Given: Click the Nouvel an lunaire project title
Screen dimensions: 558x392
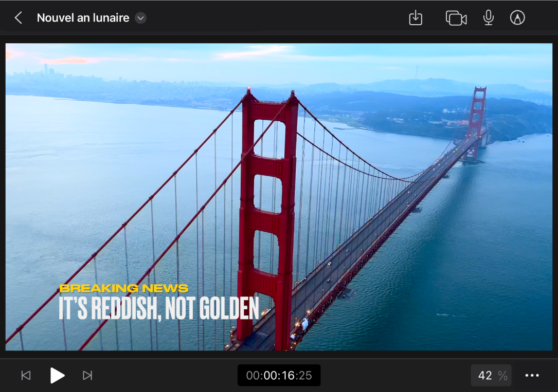Looking at the screenshot, I should [83, 18].
